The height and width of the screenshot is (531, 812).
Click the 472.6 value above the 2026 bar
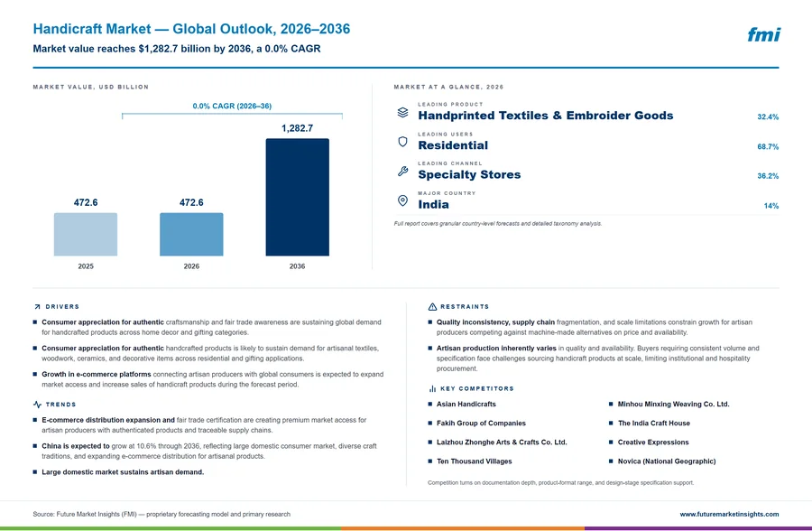[x=191, y=203]
